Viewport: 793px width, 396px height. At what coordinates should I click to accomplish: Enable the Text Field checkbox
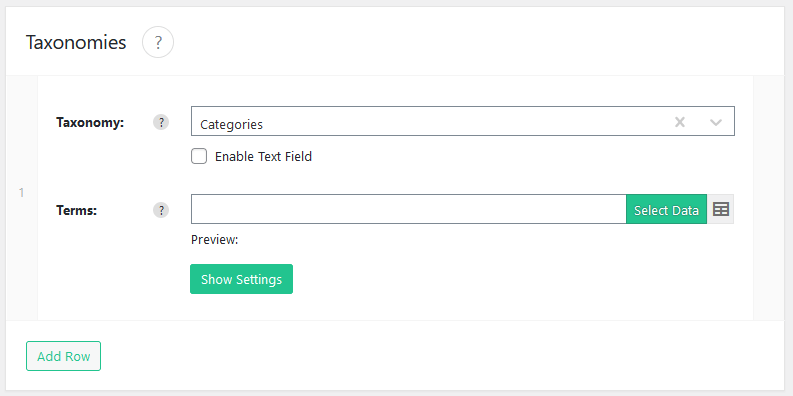pos(199,156)
